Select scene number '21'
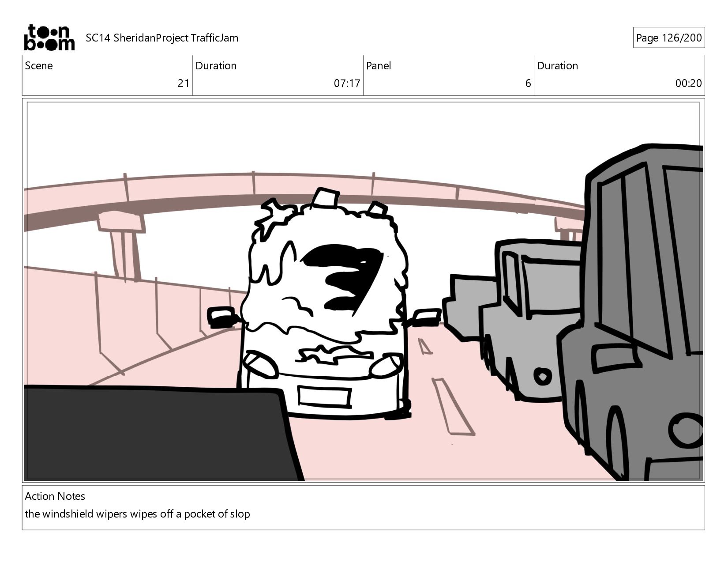Viewport: 728px width, 563px height. (x=184, y=83)
